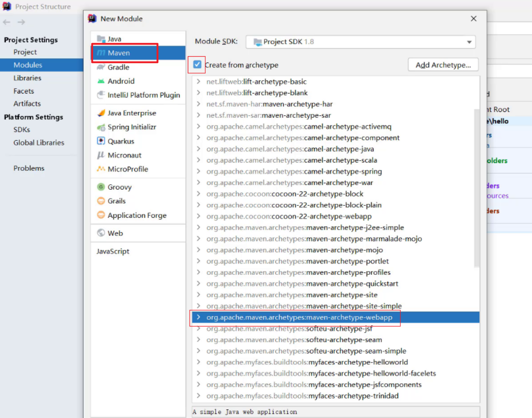Close the New Module dialog
The height and width of the screenshot is (418, 532).
point(474,19)
